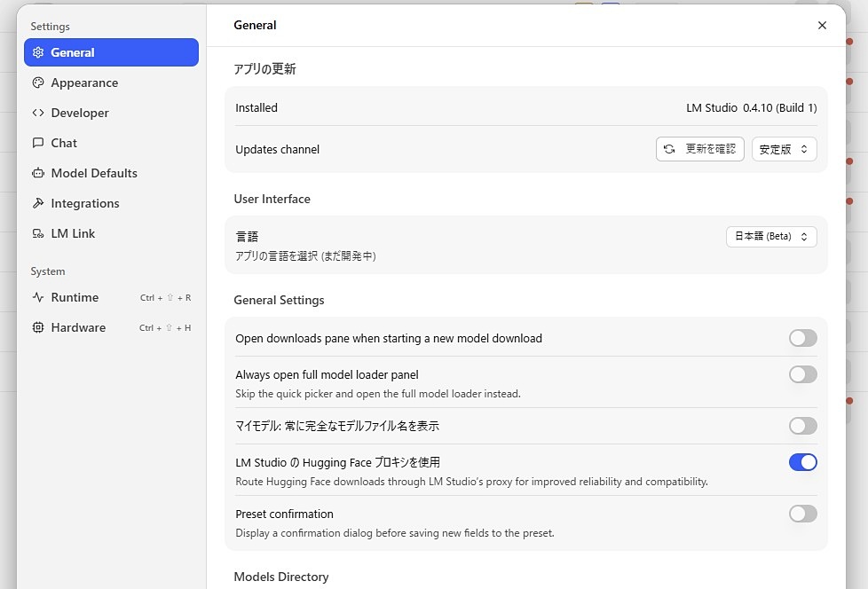Click the LM Link devices icon
The image size is (868, 589).
coord(38,233)
